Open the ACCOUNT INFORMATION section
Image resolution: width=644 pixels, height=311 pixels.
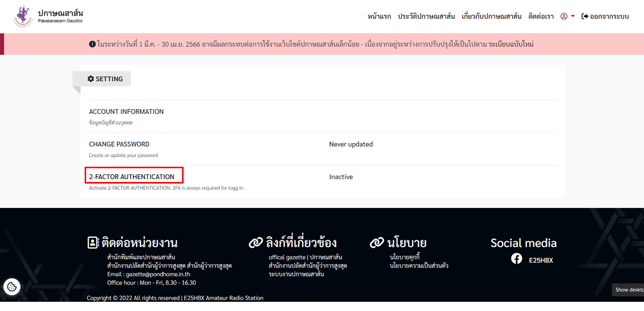(x=126, y=111)
